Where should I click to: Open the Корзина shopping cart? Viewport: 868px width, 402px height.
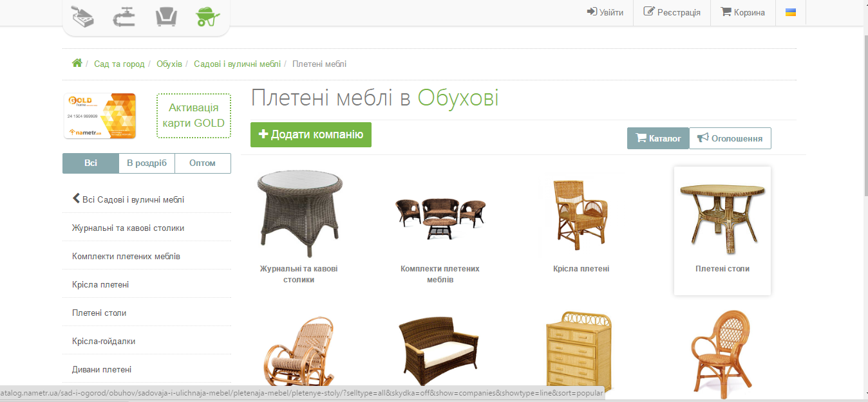tap(742, 12)
